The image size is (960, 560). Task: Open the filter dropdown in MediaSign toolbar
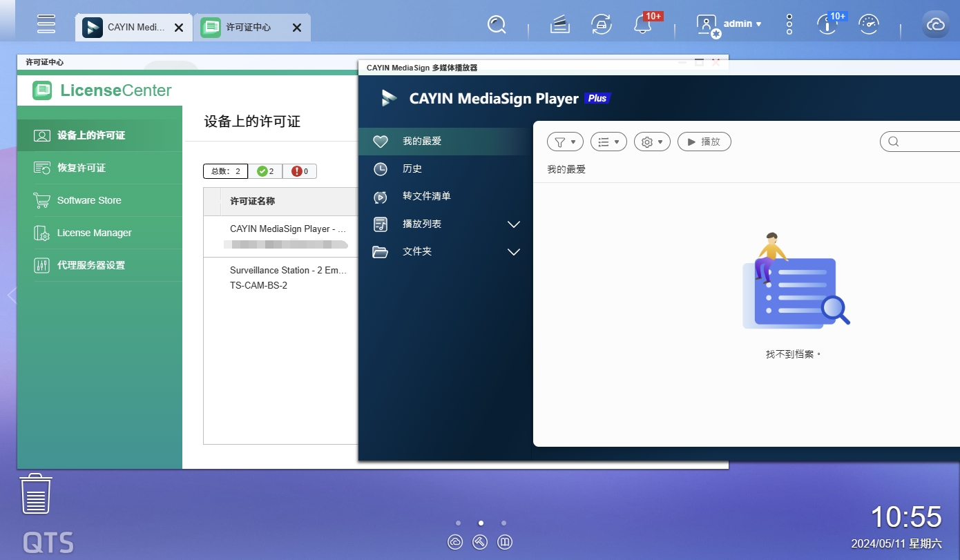pyautogui.click(x=565, y=142)
